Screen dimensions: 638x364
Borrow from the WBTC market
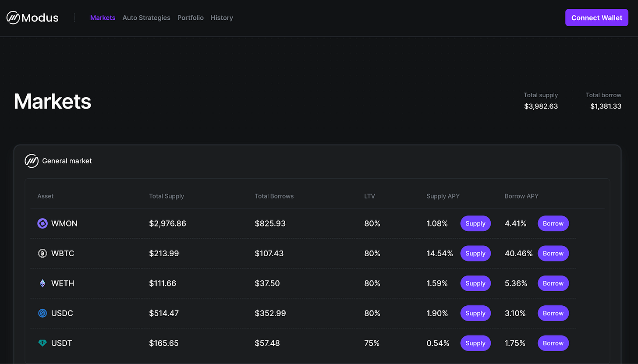(553, 254)
